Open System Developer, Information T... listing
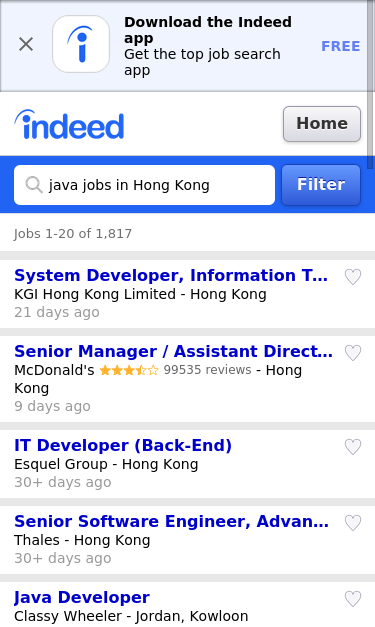 171,276
